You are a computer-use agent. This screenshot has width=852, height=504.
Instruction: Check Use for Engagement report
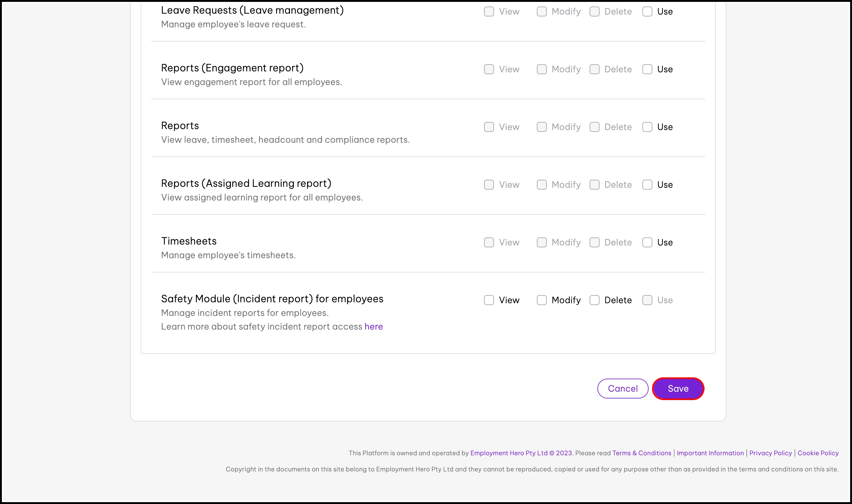point(647,69)
